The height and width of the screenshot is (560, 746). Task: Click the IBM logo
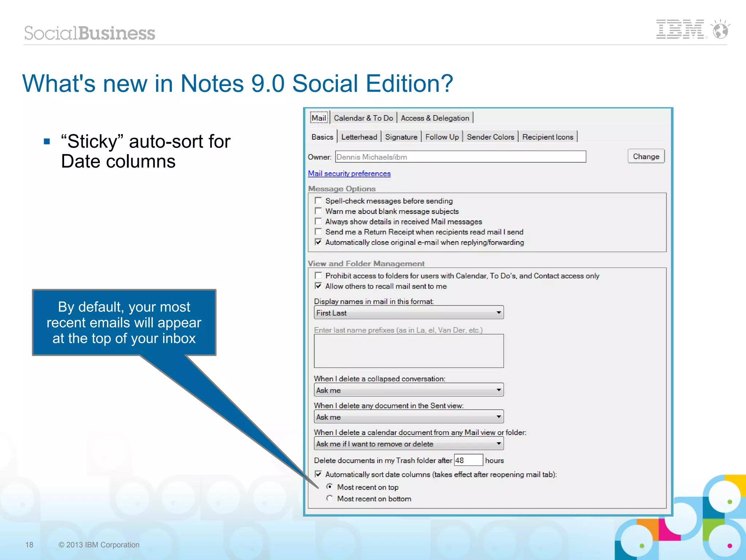point(680,29)
